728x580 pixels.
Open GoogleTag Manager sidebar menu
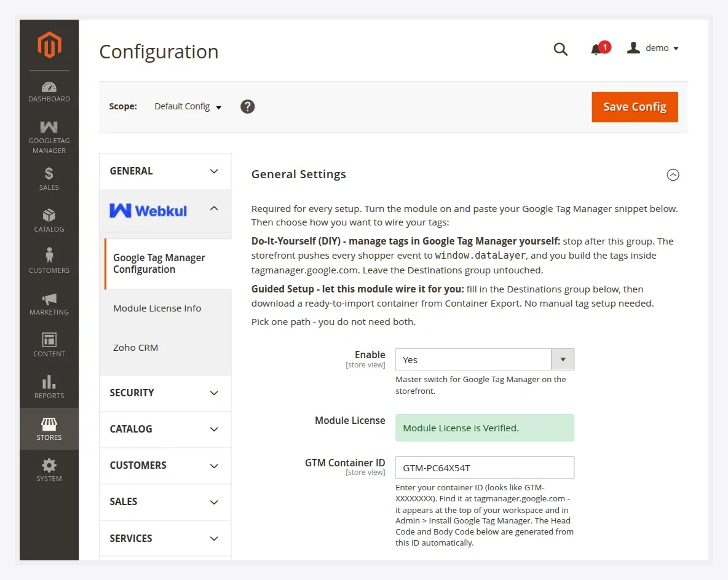49,138
